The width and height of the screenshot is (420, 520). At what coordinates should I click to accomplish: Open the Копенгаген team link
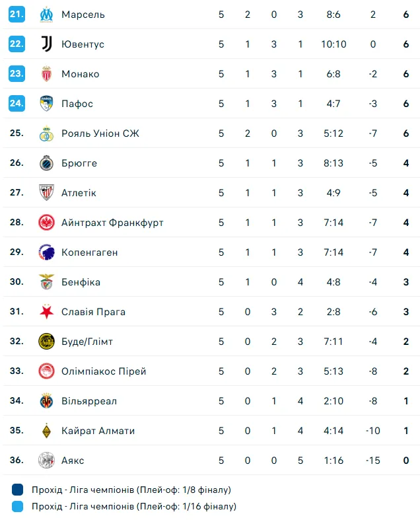(89, 252)
